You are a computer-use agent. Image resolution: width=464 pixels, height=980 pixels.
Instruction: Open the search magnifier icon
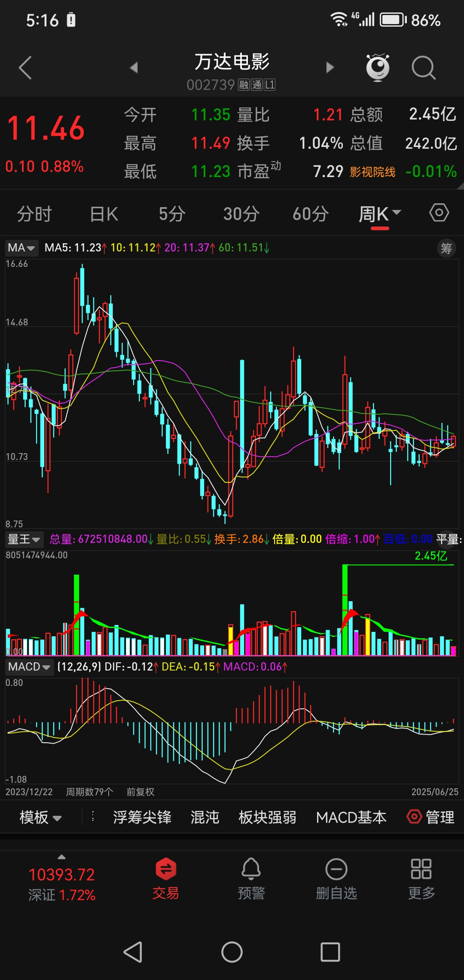(424, 68)
